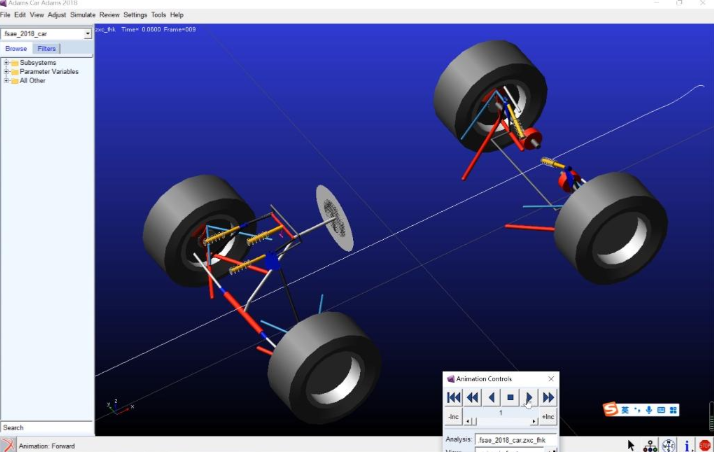Click the model topology icon in status bar
714x452 pixels.
651,445
